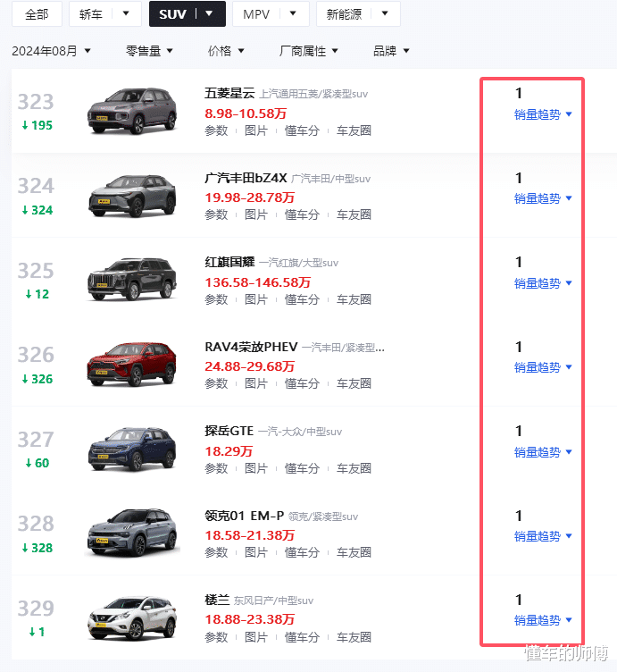The height and width of the screenshot is (672, 617).
Task: Open 车友圈 for 楼兰
Action: (x=354, y=637)
